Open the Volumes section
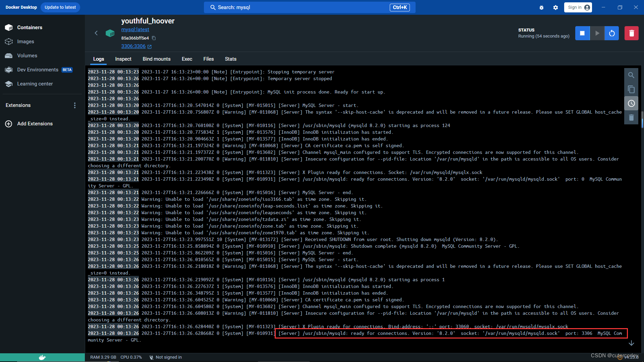The width and height of the screenshot is (644, 362). tap(27, 56)
